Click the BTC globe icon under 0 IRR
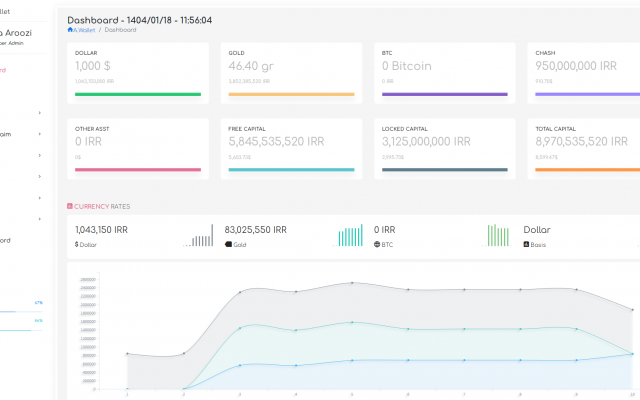The height and width of the screenshot is (400, 640). 377,244
